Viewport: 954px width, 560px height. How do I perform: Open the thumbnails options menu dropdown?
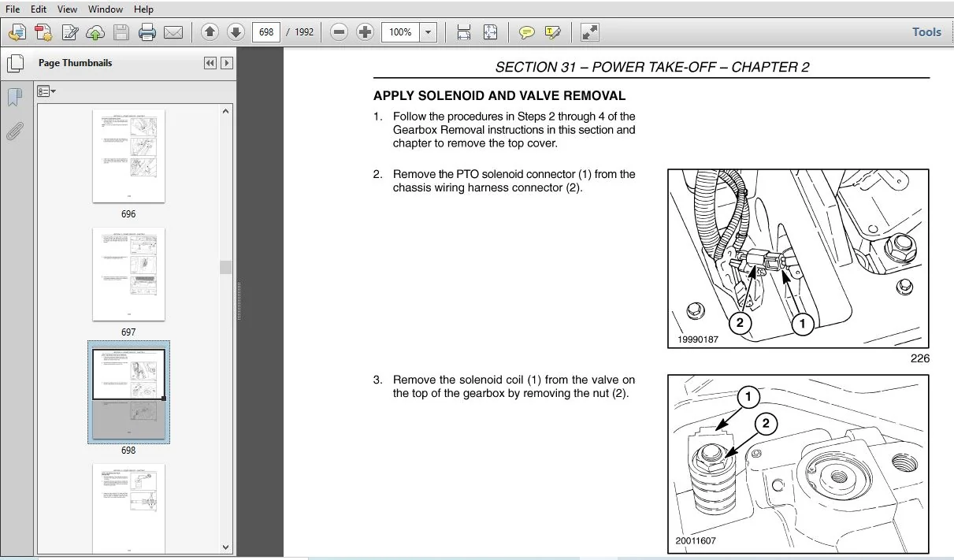click(46, 91)
